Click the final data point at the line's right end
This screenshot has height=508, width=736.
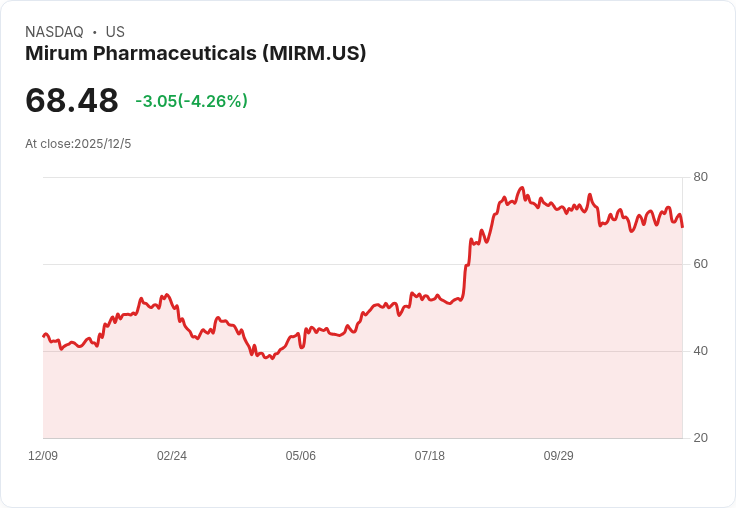point(682,227)
